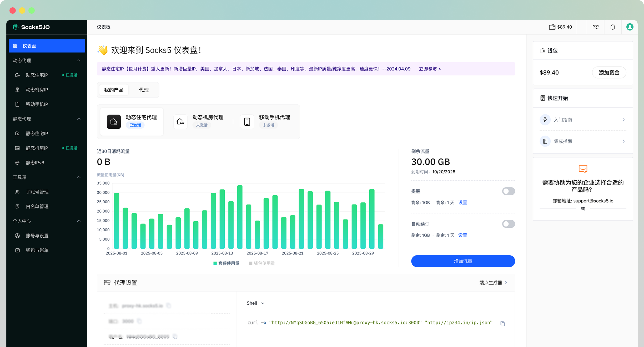
Task: Collapse the 动态代理 sidebar section
Action: click(79, 60)
